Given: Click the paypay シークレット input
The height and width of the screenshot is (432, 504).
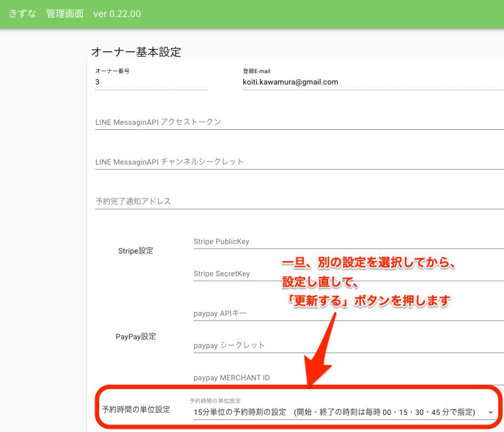Looking at the screenshot, I should (348, 345).
